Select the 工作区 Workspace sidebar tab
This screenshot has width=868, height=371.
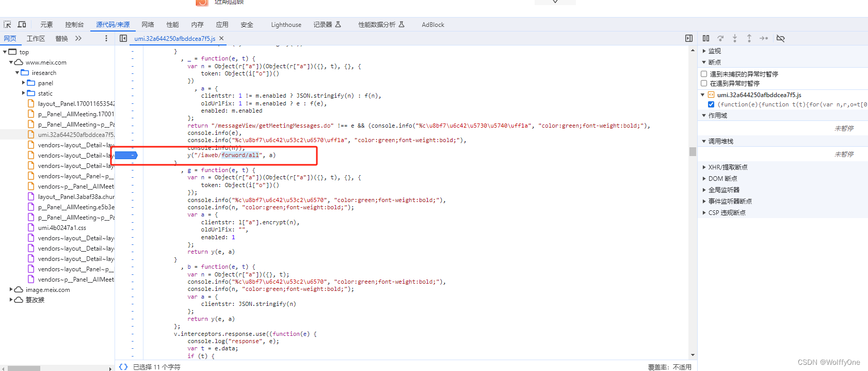(36, 39)
